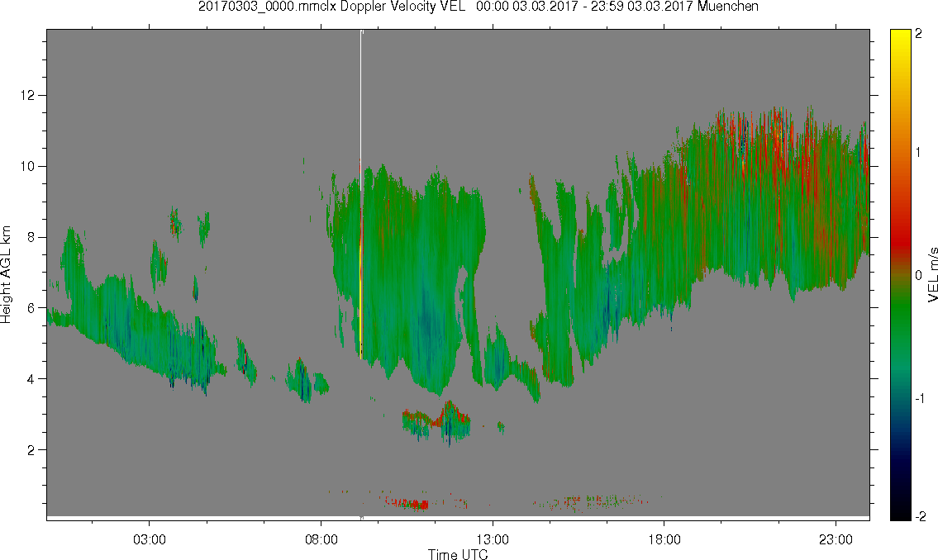
Task: Click the '23:00' time axis label
Action: tap(836, 540)
